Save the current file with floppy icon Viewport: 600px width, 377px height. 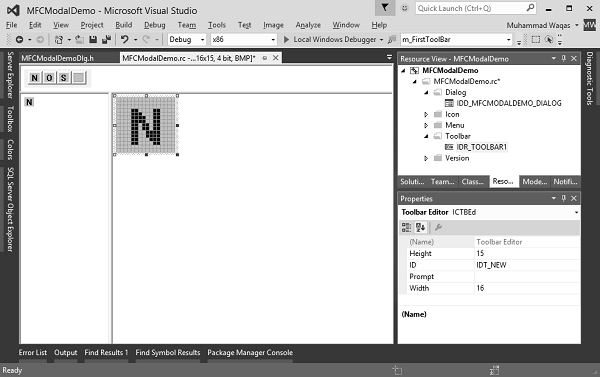93,39
